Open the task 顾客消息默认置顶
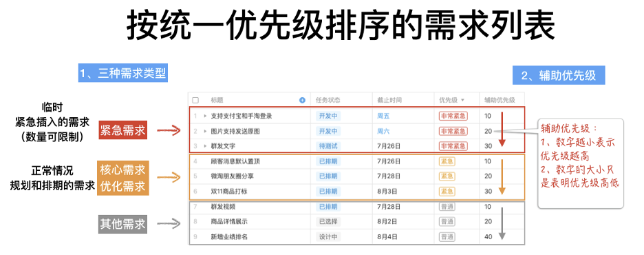Image resolution: width=644 pixels, height=255 pixels. pos(235,161)
